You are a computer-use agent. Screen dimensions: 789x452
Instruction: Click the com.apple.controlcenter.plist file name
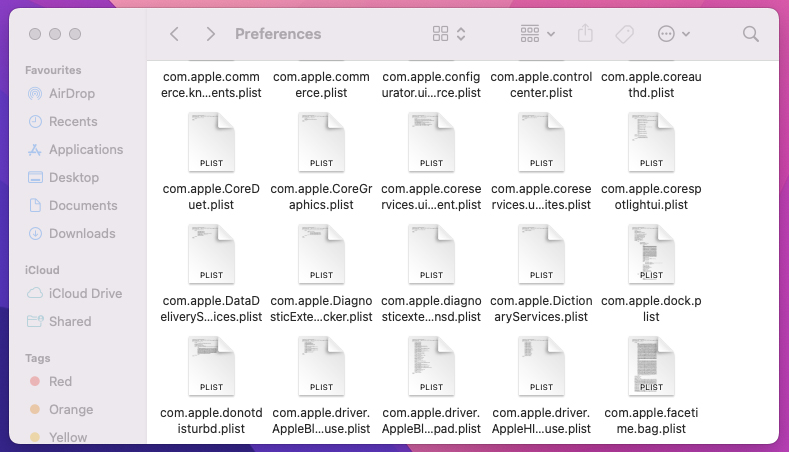pos(541,85)
